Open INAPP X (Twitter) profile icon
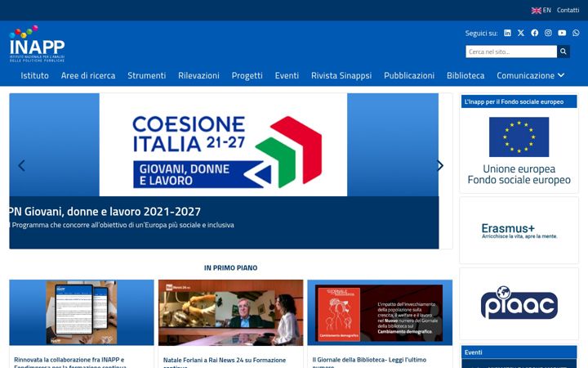588x368 pixels. (x=521, y=33)
